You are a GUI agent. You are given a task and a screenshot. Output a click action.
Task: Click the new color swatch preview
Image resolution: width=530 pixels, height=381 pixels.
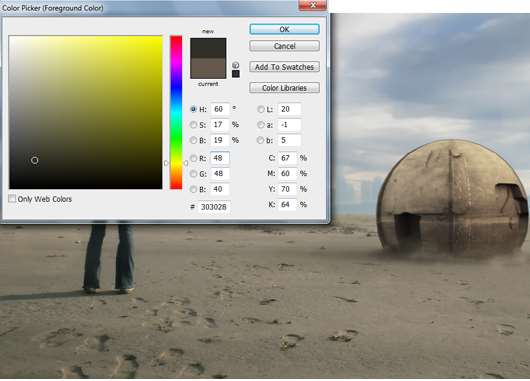tap(208, 48)
